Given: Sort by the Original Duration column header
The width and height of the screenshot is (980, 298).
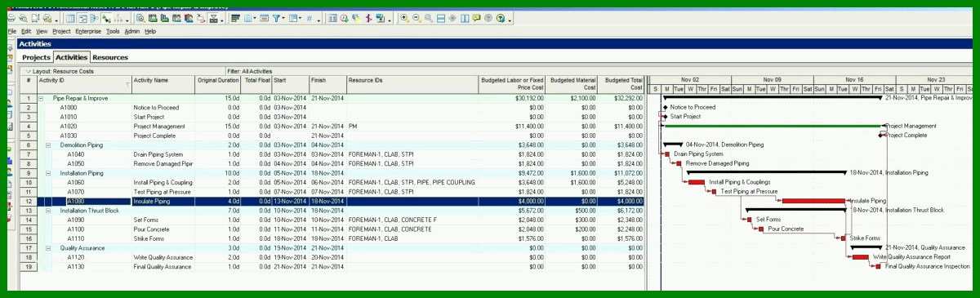Looking at the screenshot, I should (218, 81).
